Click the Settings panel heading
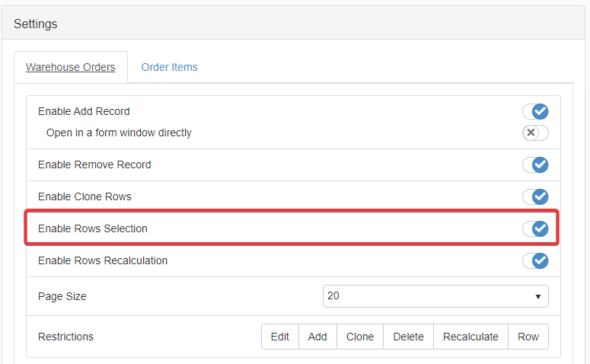Image resolution: width=590 pixels, height=364 pixels. pos(36,24)
